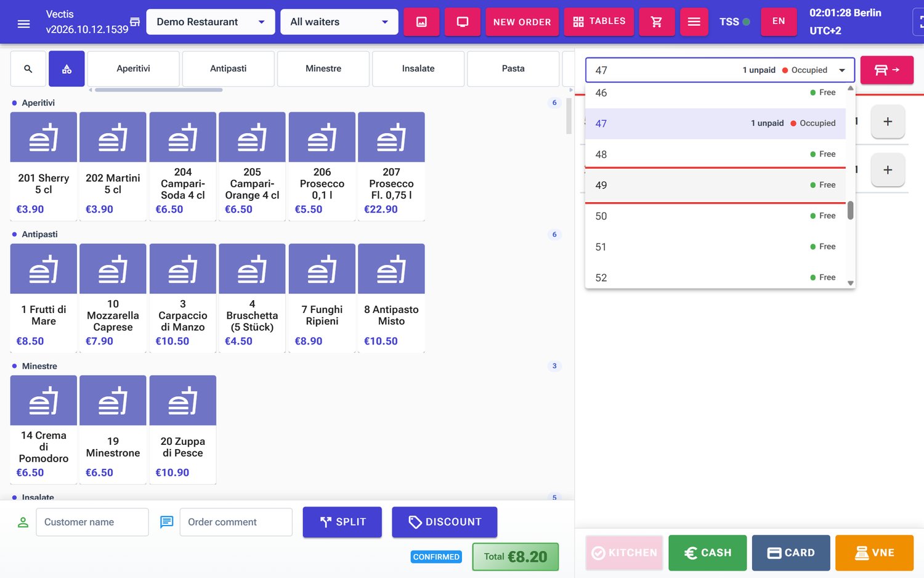Click the category tabs horizontal scrollbar
The image size is (924, 578).
pyautogui.click(x=158, y=90)
